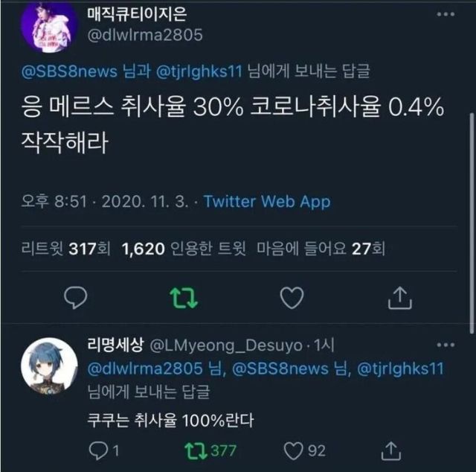
Task: Open more options on 리명세상 reply
Action: click(445, 345)
